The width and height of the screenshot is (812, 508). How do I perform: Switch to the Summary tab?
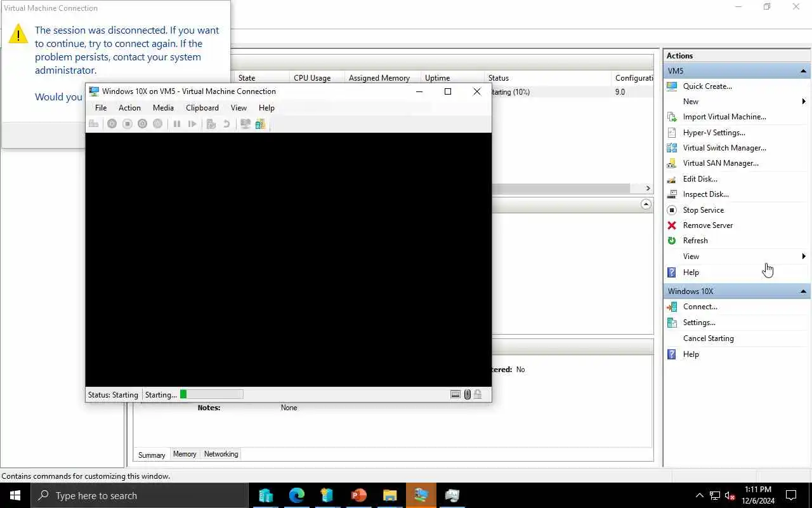tap(152, 455)
